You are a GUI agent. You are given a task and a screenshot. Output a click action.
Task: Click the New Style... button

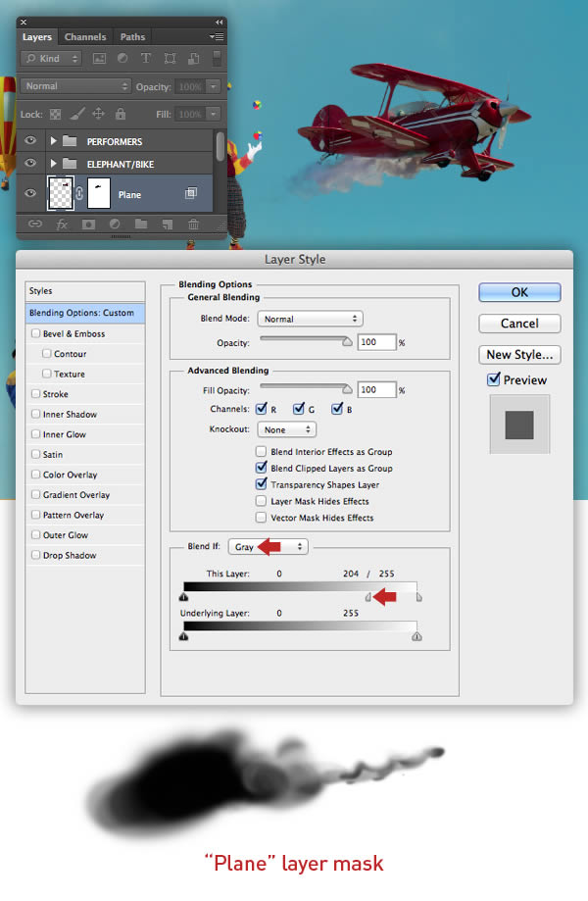[519, 355]
